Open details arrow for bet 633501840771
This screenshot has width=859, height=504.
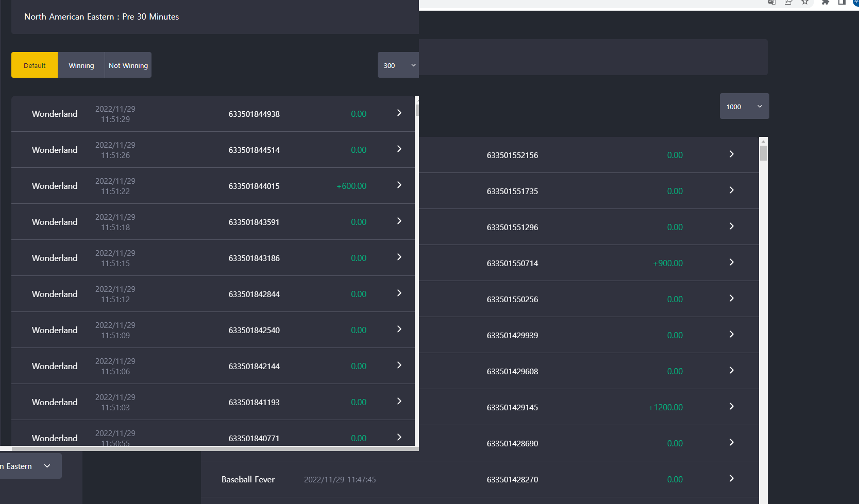(x=399, y=437)
